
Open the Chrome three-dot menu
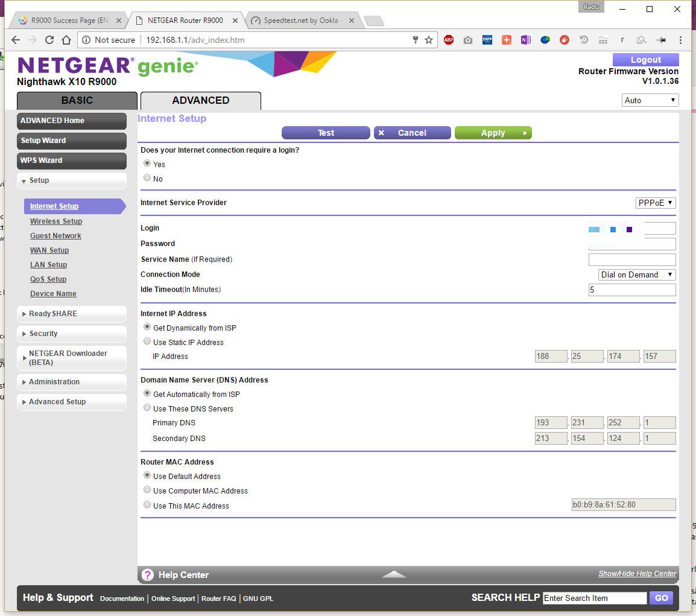click(680, 40)
